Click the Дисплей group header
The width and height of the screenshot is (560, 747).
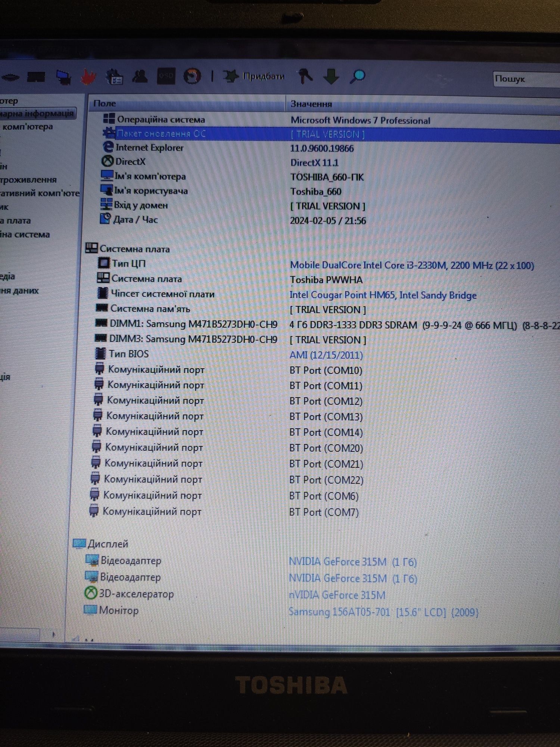101,543
